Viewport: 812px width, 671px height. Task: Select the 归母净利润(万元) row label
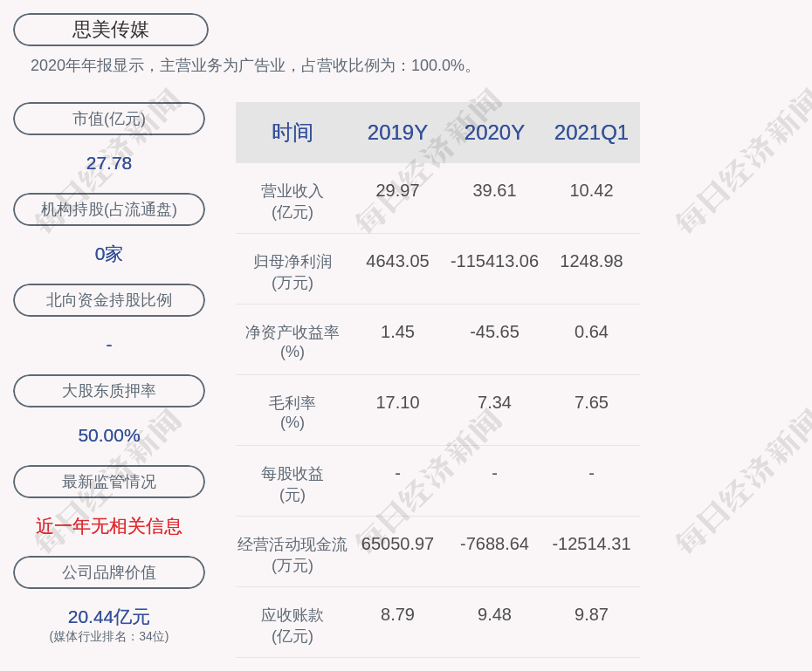pyautogui.click(x=292, y=271)
